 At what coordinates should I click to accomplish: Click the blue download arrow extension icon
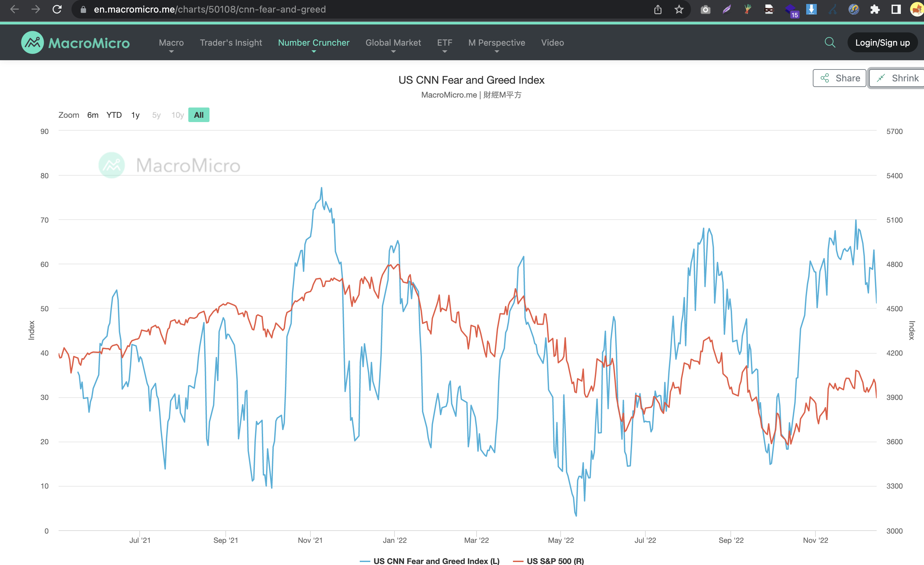[811, 9]
